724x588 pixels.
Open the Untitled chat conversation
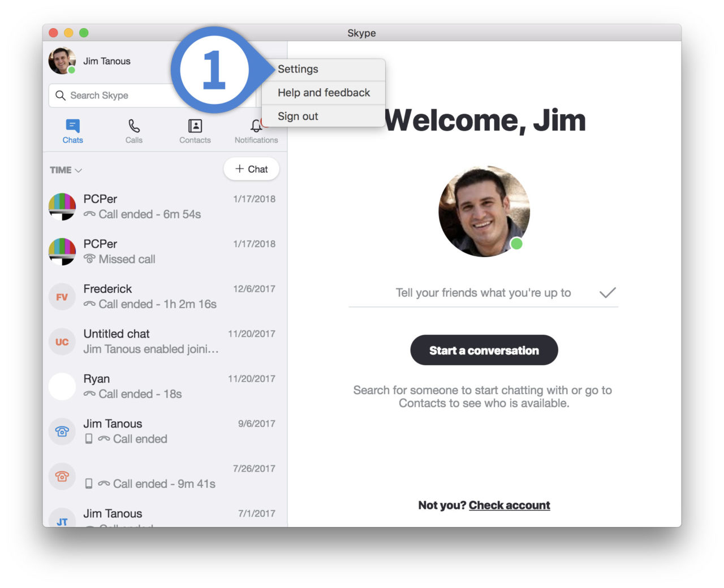pyautogui.click(x=165, y=341)
